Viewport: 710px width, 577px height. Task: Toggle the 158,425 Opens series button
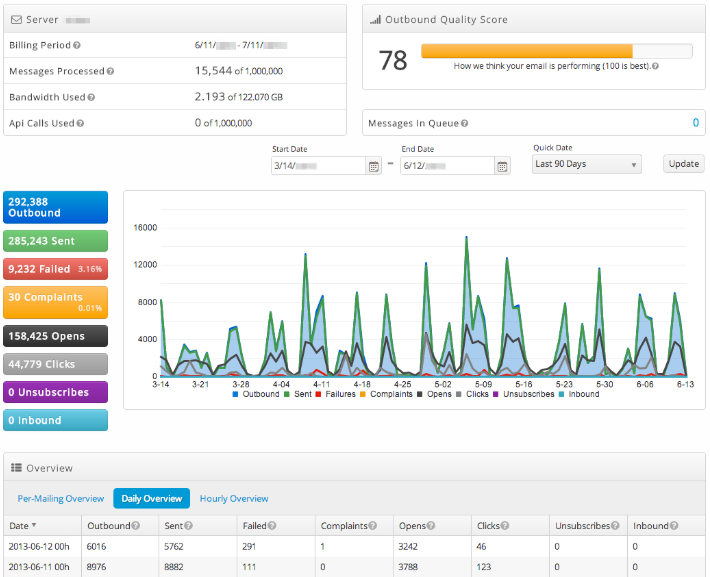pos(55,336)
